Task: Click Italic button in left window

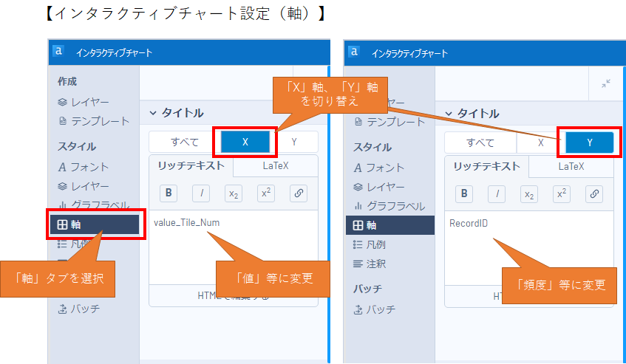Action: (x=201, y=193)
